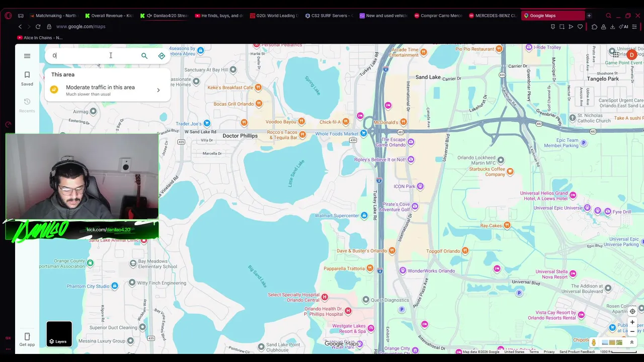Screen dimensions: 644x362
Task: Click the yellow traffic status icon
Action: [x=54, y=90]
